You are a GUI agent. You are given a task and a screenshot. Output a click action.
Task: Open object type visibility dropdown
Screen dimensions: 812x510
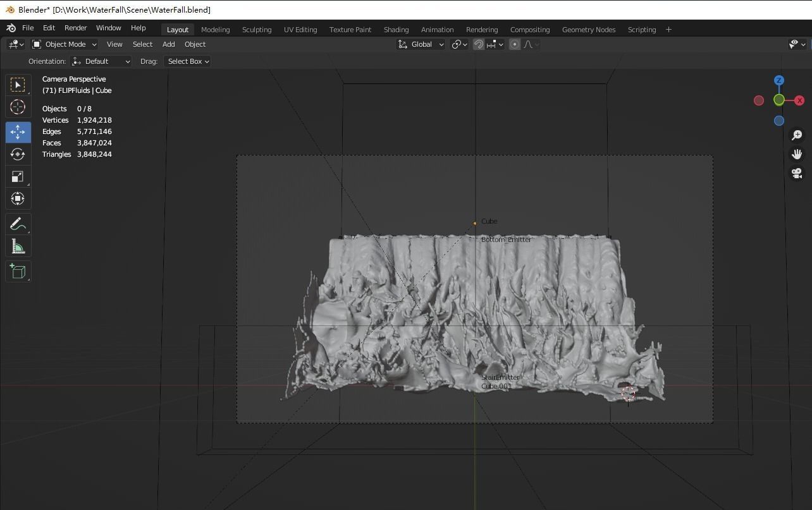797,44
